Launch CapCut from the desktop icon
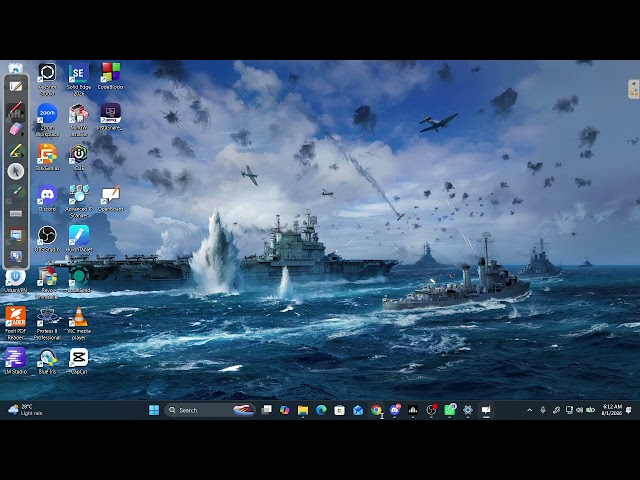640x480 pixels. [x=79, y=361]
